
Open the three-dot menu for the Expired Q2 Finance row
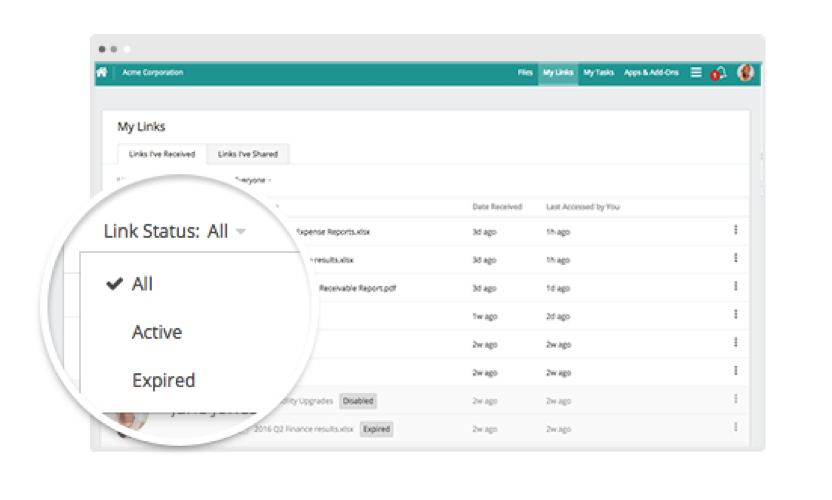(x=735, y=427)
